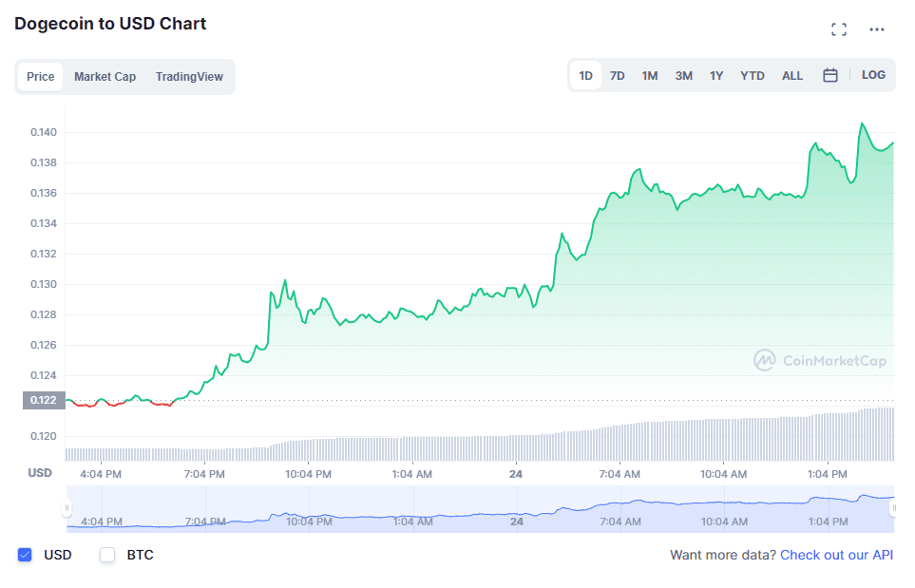Show the 3M chart range
Screen dimensions: 915x588
(683, 74)
